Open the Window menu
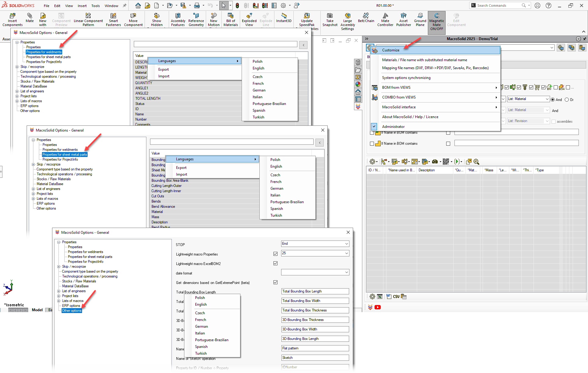 pyautogui.click(x=111, y=6)
